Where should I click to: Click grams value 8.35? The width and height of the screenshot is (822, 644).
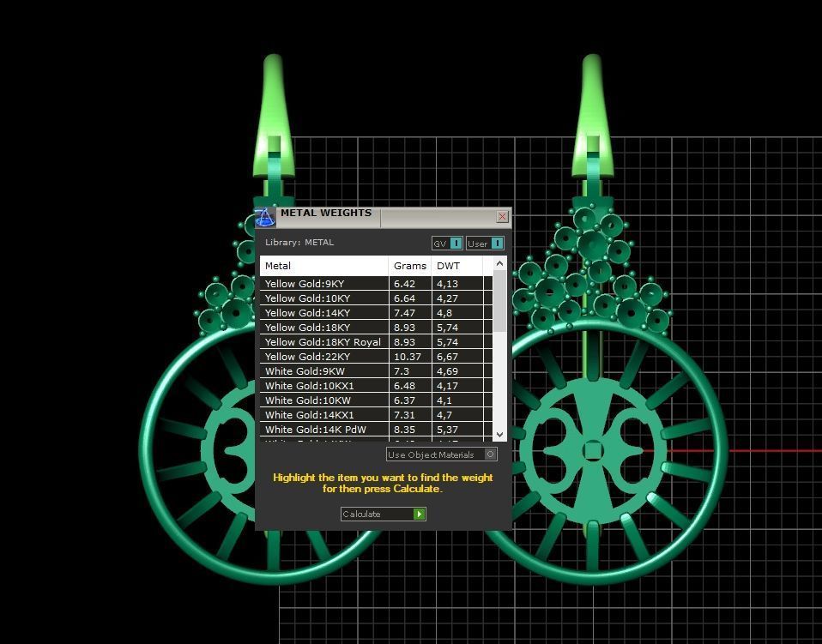pos(404,430)
